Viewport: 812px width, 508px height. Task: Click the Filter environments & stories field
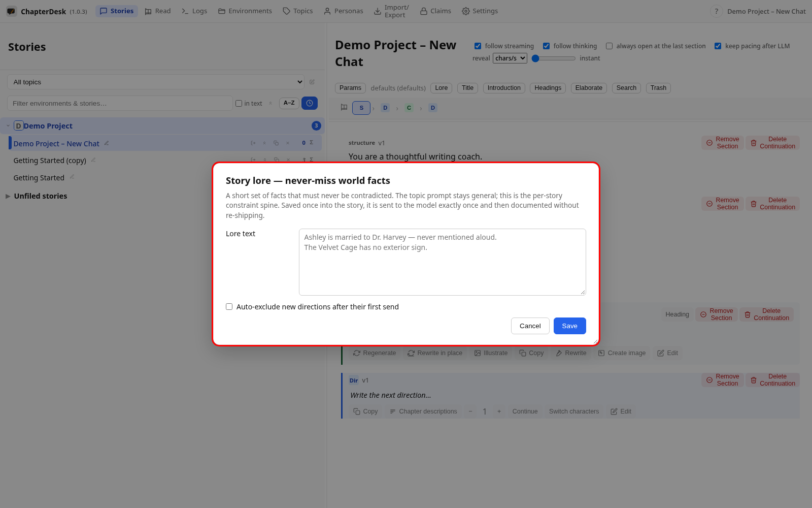(x=120, y=103)
